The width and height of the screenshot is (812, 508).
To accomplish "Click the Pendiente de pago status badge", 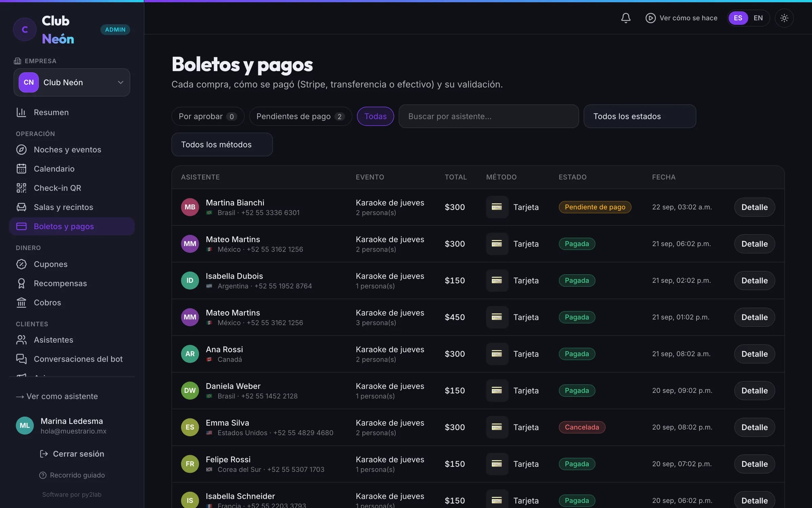I will pos(595,207).
